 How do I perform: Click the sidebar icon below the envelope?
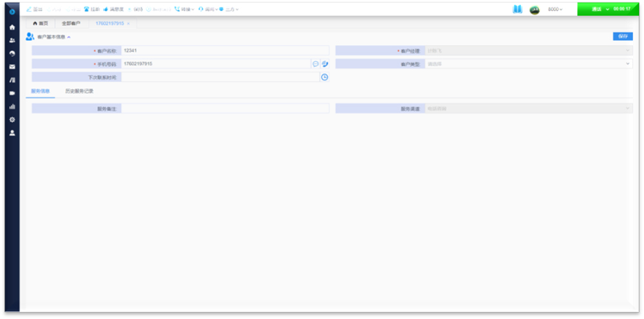click(x=12, y=80)
